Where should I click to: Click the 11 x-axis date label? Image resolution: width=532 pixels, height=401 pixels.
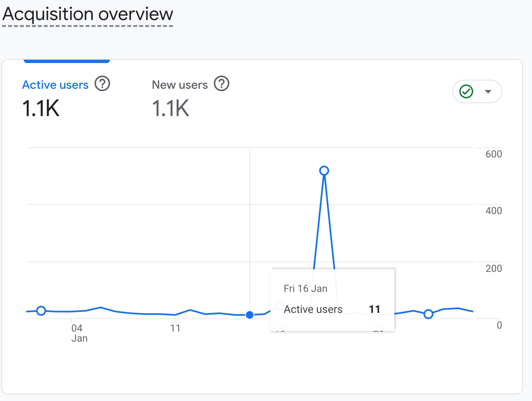pyautogui.click(x=175, y=328)
